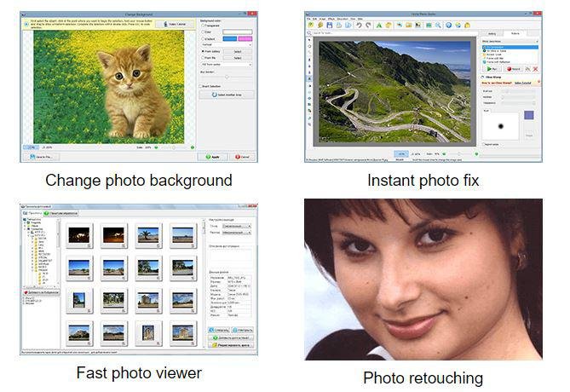Click the magnifier icon beside the green grid icon

(438, 25)
